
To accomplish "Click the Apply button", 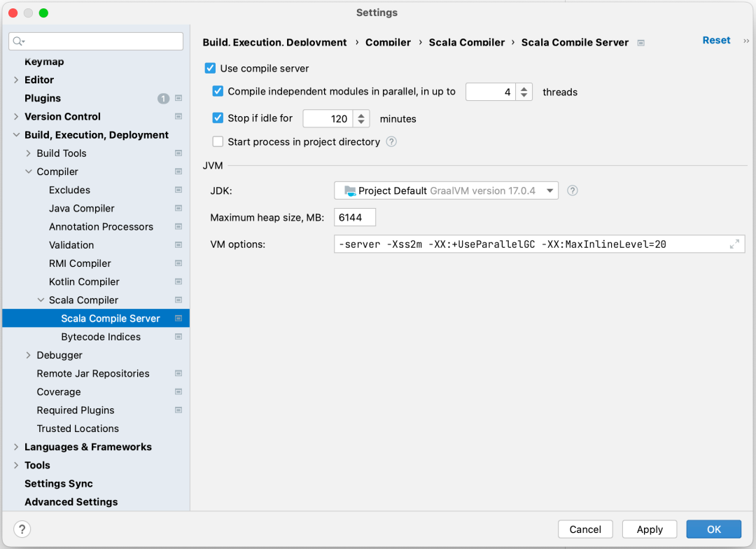I will pyautogui.click(x=650, y=529).
